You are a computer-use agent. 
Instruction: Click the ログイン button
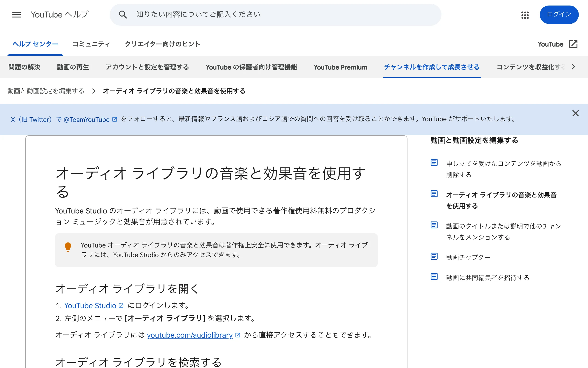559,14
